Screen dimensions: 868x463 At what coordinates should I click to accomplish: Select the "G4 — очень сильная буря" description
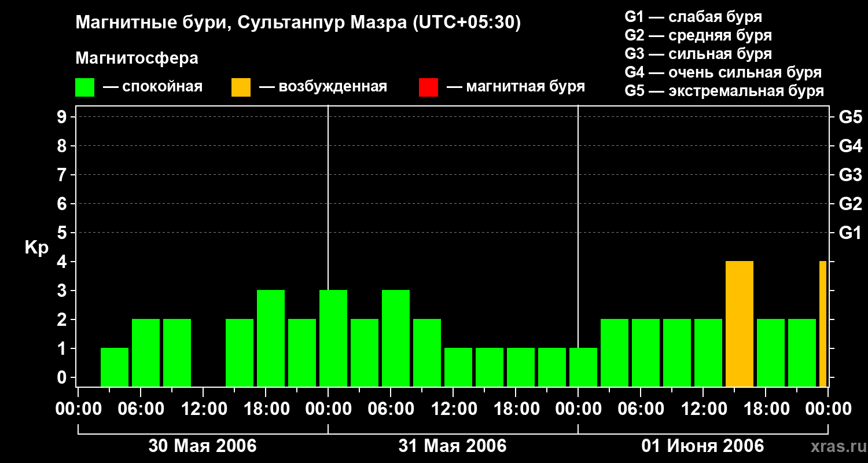pyautogui.click(x=723, y=72)
